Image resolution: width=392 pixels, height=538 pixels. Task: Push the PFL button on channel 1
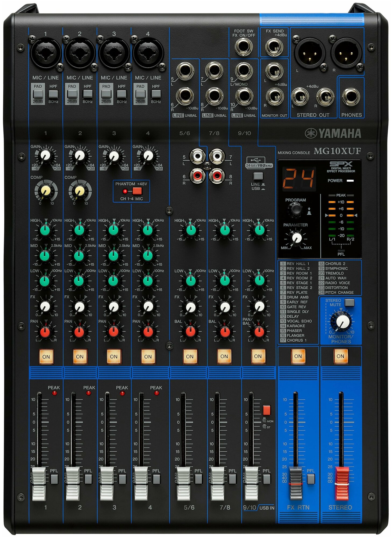pos(54,479)
